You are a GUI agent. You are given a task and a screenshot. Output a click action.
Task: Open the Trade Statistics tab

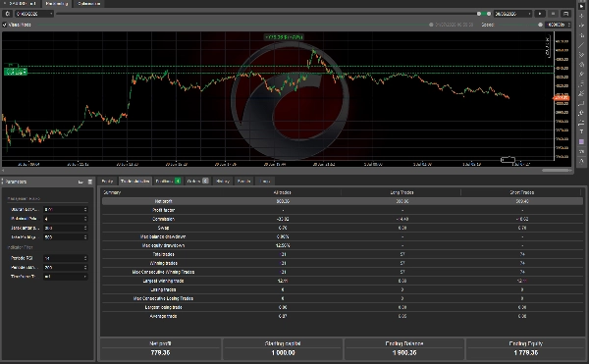134,181
